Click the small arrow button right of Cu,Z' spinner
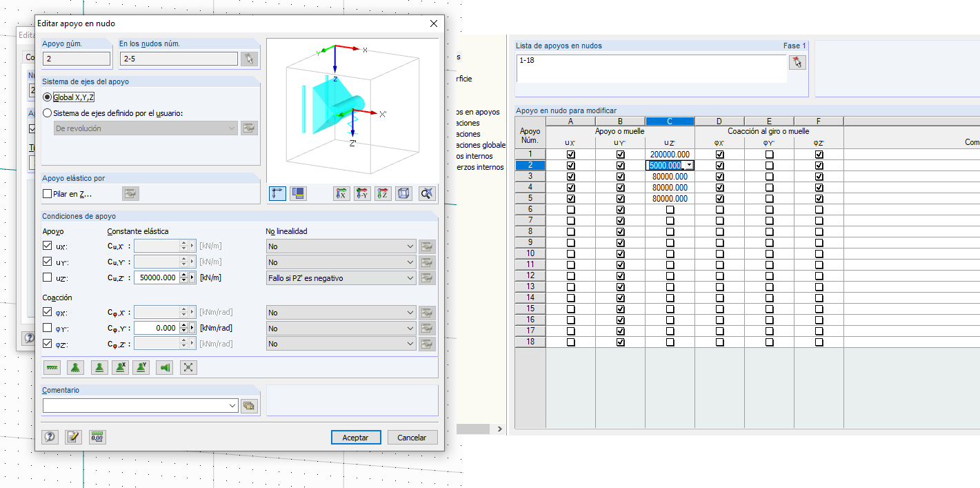Screen dimensions: 980x488 pyautogui.click(x=193, y=278)
